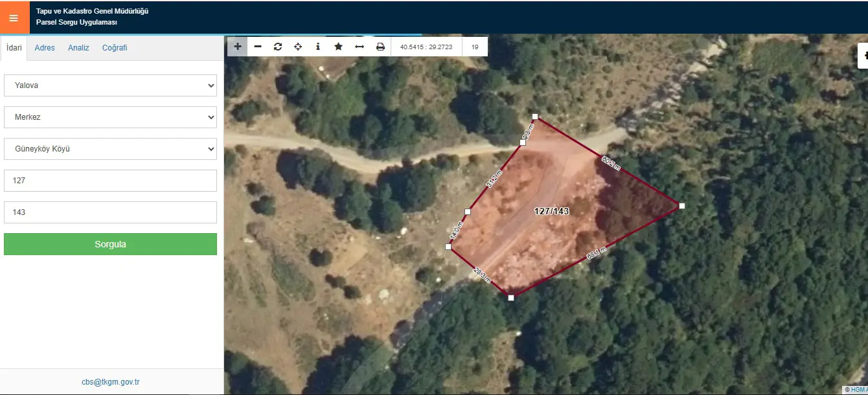868x395 pixels.
Task: Open parcel info with the i icon
Action: (318, 47)
